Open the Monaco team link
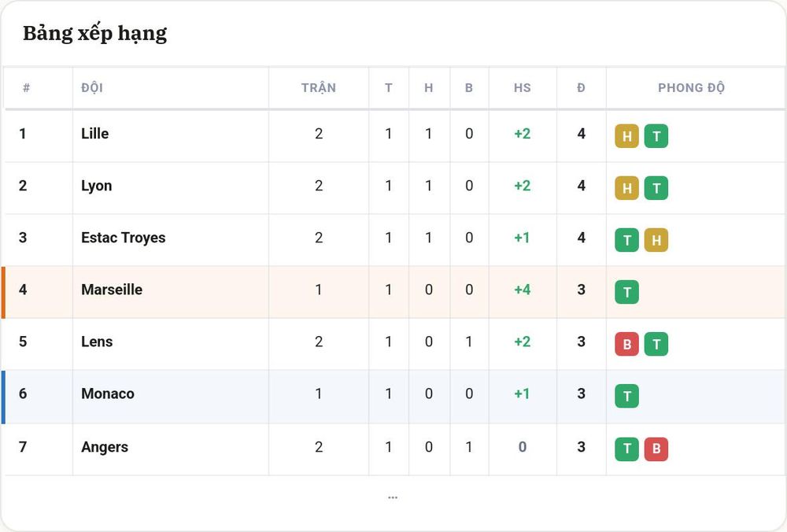Image resolution: width=787 pixels, height=532 pixels. click(107, 393)
